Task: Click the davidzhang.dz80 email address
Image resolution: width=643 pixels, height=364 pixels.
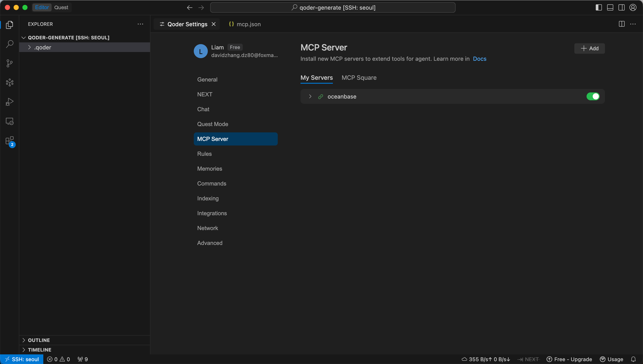Action: point(245,55)
